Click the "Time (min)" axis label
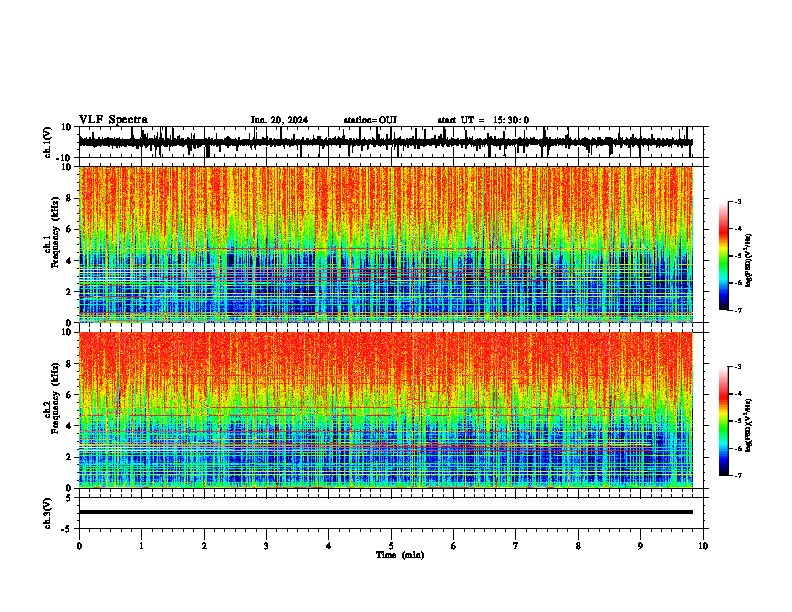This screenshot has width=792, height=612. tap(400, 555)
